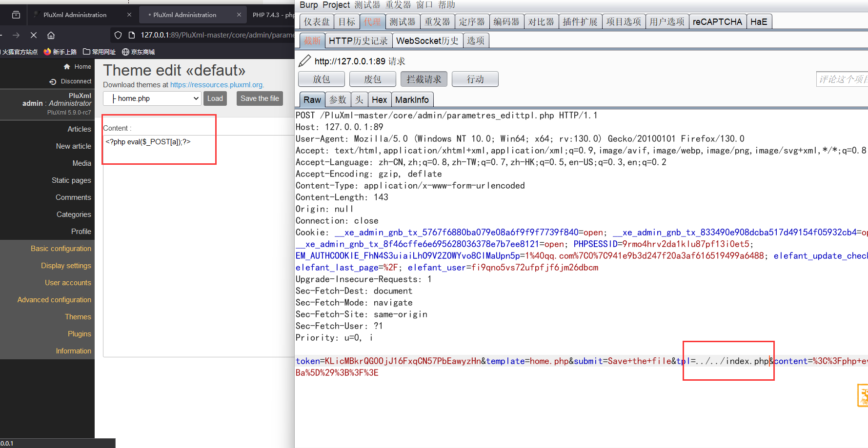Open 京东商城 bookmark
868x448 pixels.
tap(138, 52)
